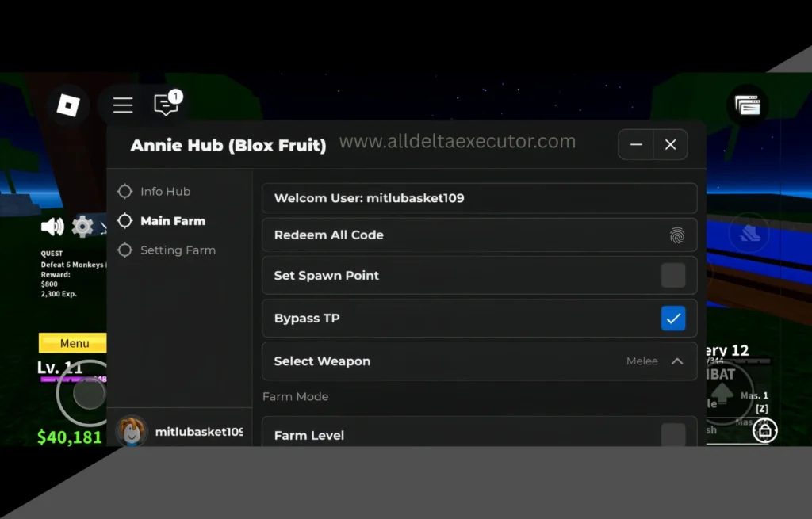Open the Setting Farm tab
This screenshot has width=812, height=519.
(178, 250)
